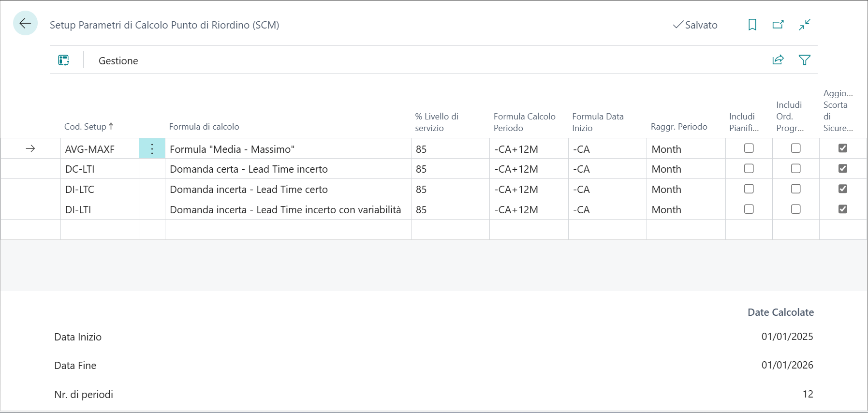
Task: Open the Gestione menu
Action: 118,61
